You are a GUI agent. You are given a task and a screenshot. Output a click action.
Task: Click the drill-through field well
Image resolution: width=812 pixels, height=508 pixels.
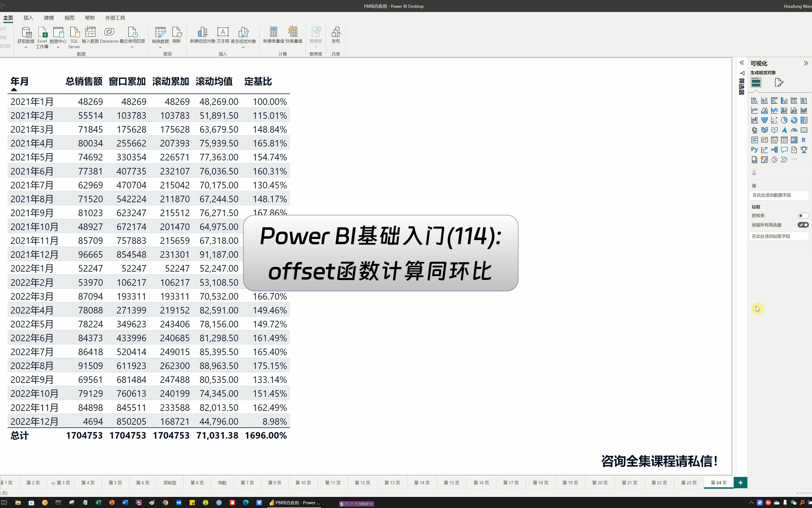tap(778, 236)
